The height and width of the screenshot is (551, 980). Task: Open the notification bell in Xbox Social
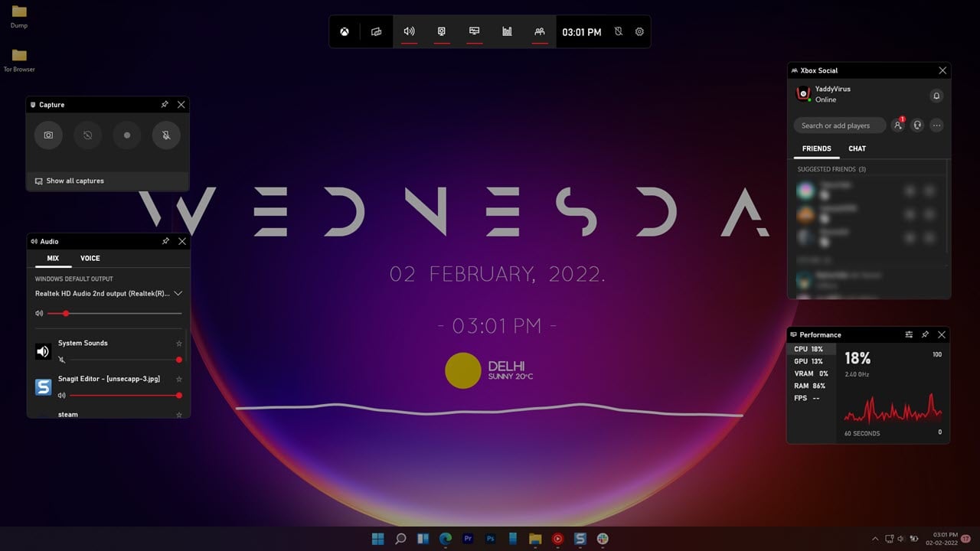tap(936, 96)
